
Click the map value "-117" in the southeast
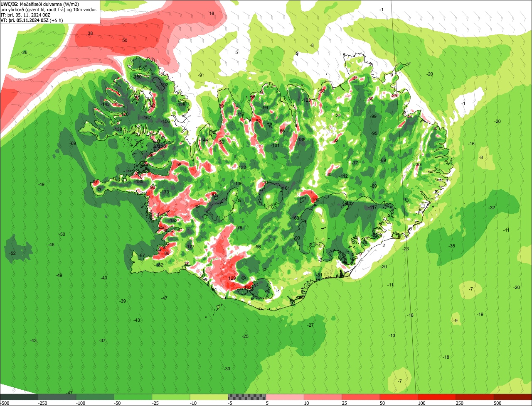coord(372,207)
